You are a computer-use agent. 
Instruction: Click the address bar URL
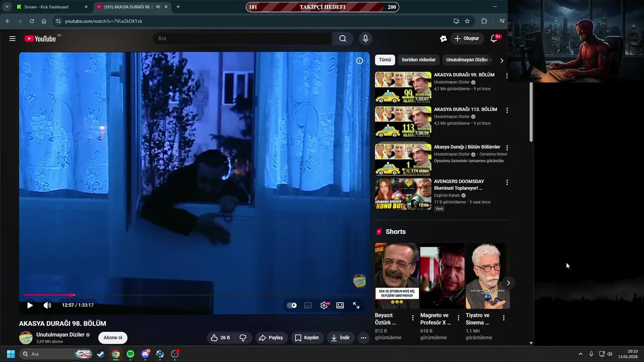point(104,21)
